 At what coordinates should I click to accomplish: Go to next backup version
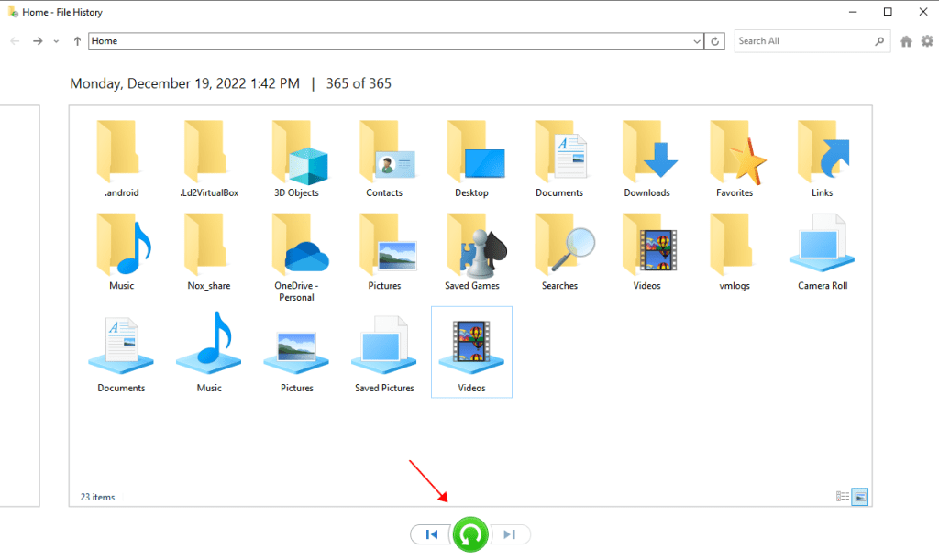pos(511,534)
